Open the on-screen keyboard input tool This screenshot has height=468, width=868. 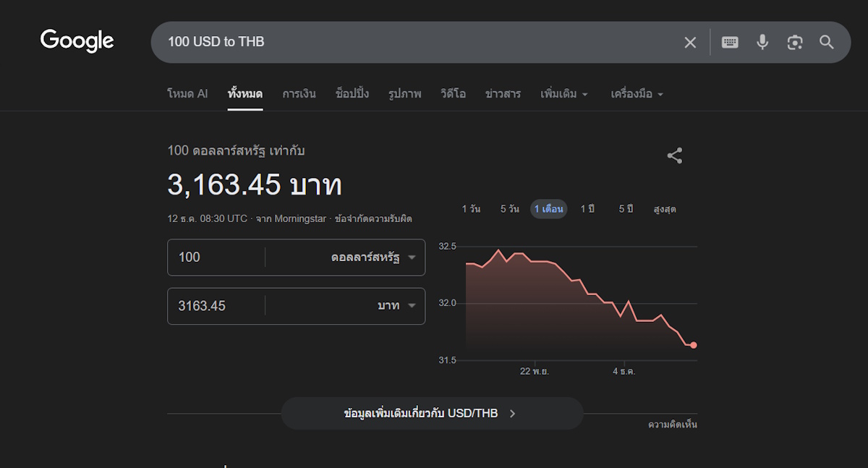[x=730, y=43]
